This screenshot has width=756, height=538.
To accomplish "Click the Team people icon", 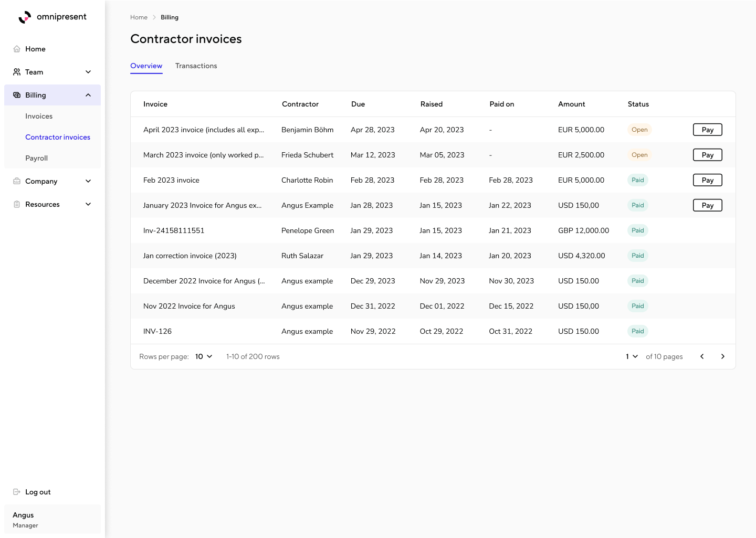I will click(x=17, y=72).
